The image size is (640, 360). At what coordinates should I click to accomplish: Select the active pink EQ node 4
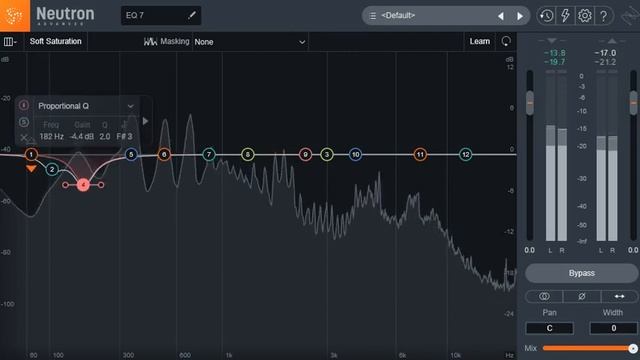click(83, 185)
